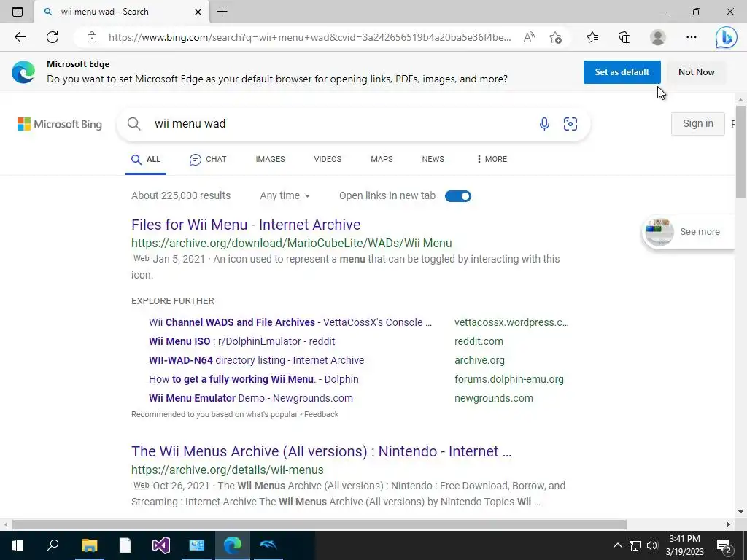Viewport: 747px width, 560px height.
Task: Click the See more thumbnail card
Action: [689, 232]
